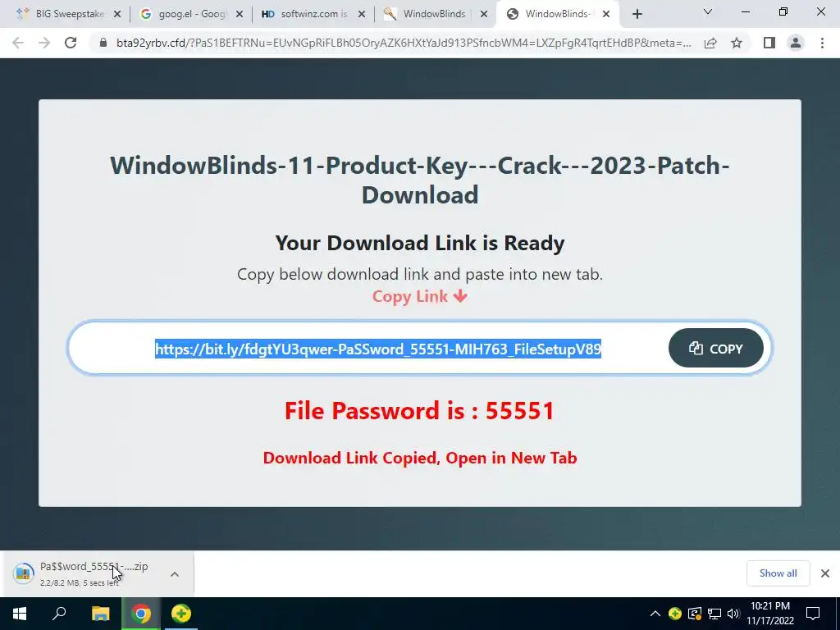840x630 pixels.
Task: Close the goog.el tab
Action: point(240,14)
